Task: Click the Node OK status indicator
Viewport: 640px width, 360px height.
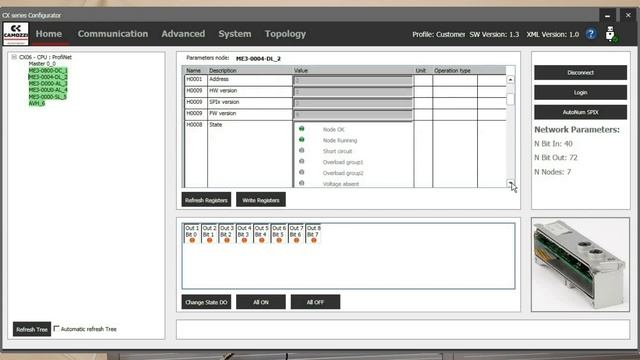Action: pos(302,129)
